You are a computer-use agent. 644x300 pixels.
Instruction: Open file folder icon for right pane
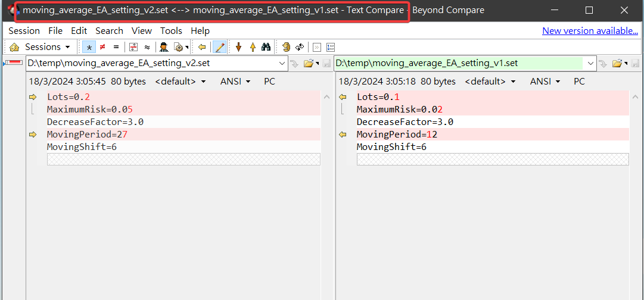pos(617,63)
